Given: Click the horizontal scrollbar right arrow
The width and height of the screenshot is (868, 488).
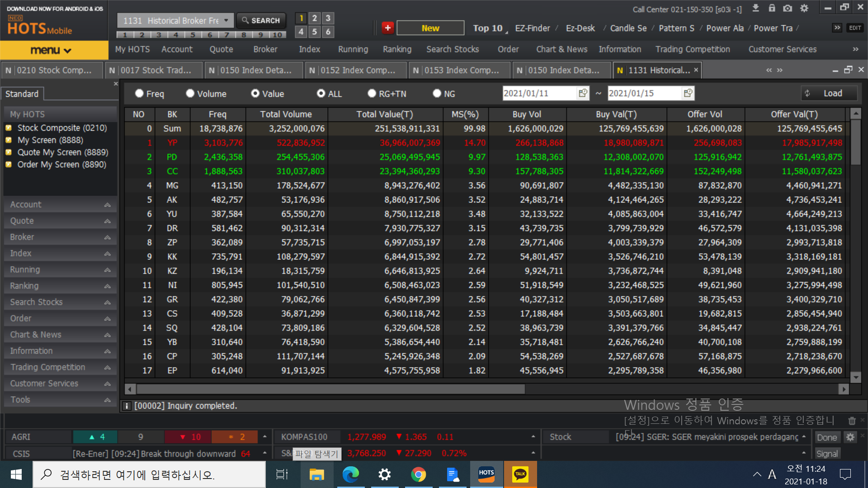Looking at the screenshot, I should coord(843,389).
